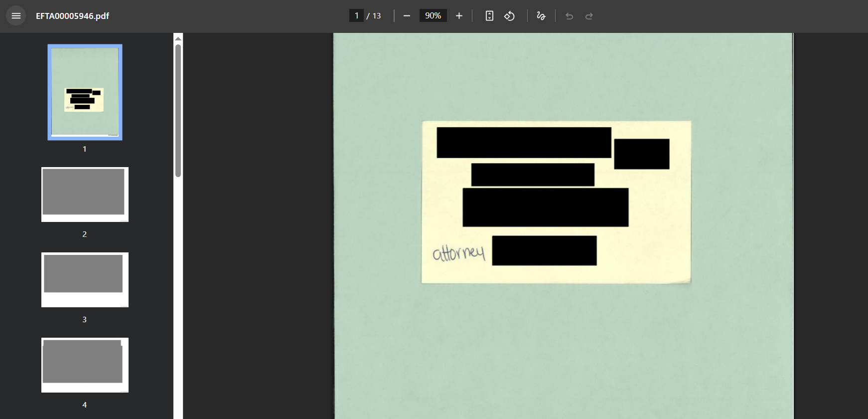This screenshot has height=419, width=868.
Task: Click the total page count 13
Action: [x=377, y=16]
